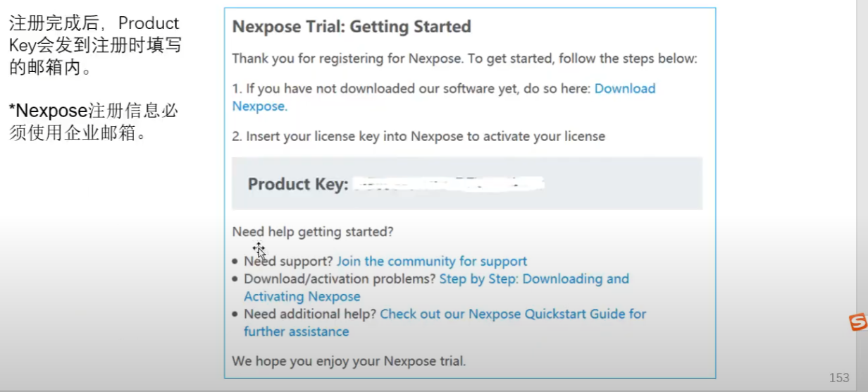The image size is (868, 392).
Task: Open the Nexpose Quickstart Guide link
Action: (513, 314)
